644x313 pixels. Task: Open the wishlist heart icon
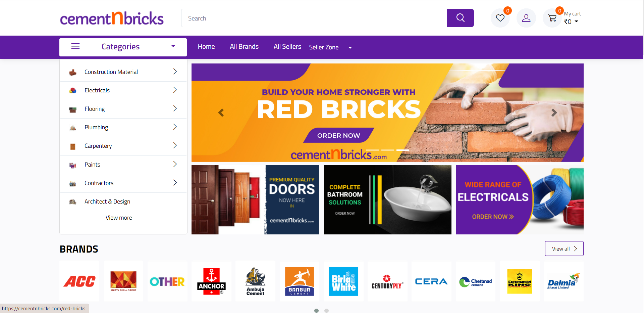tap(500, 18)
